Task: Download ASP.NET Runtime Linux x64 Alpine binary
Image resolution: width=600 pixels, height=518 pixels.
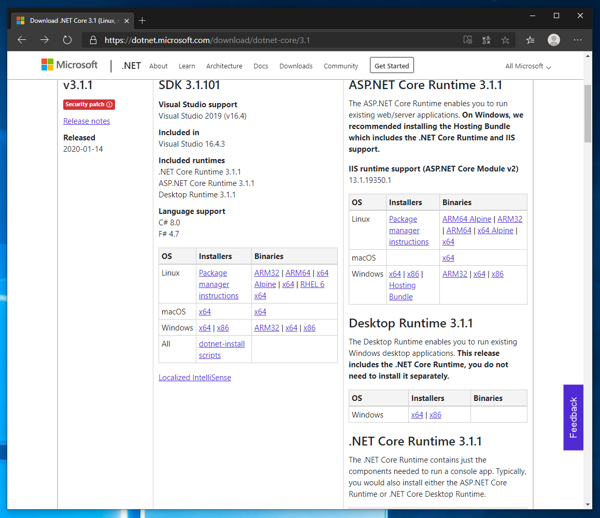Action: pyautogui.click(x=495, y=230)
